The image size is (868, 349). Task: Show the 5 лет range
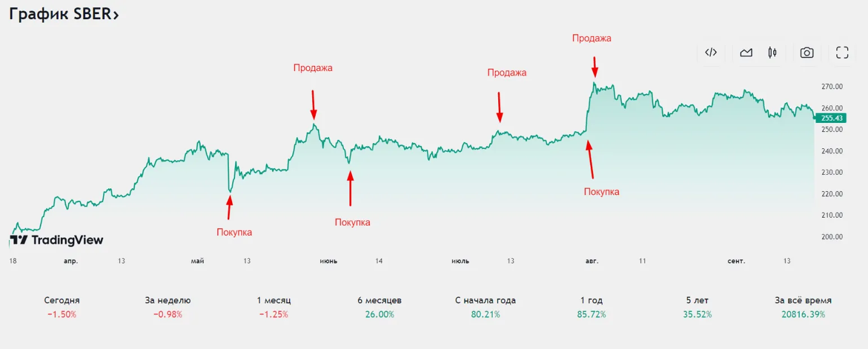coord(697,307)
